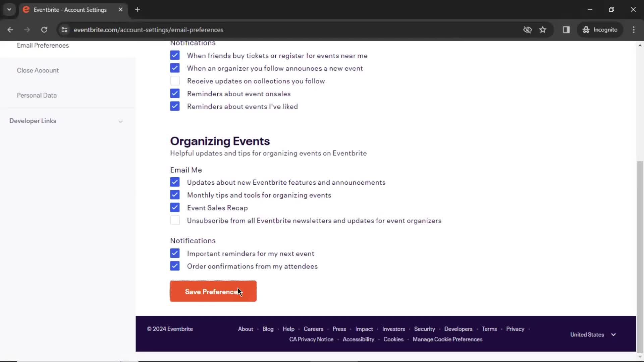Click the Personal Data menu item
Viewport: 644px width, 362px height.
click(37, 96)
